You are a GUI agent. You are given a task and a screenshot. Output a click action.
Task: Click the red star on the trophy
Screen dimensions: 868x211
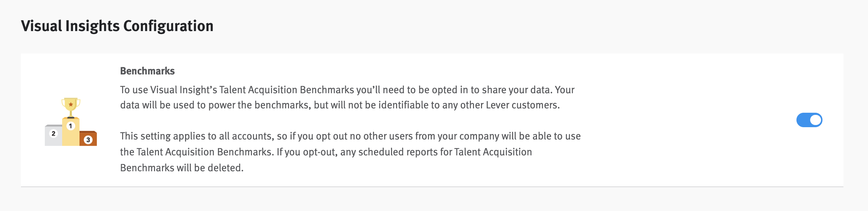[x=71, y=104]
